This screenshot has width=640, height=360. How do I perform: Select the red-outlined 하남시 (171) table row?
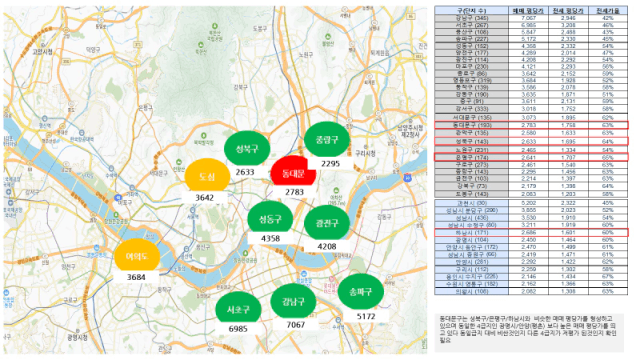pos(531,233)
